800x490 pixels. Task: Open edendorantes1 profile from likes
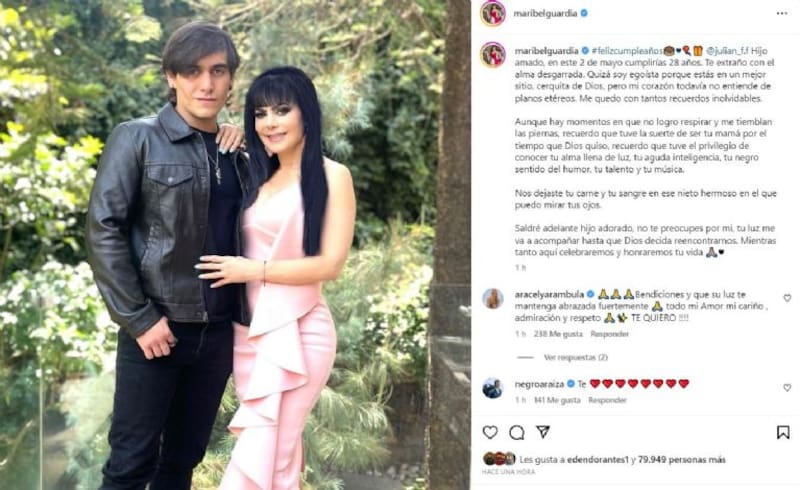[x=596, y=460]
